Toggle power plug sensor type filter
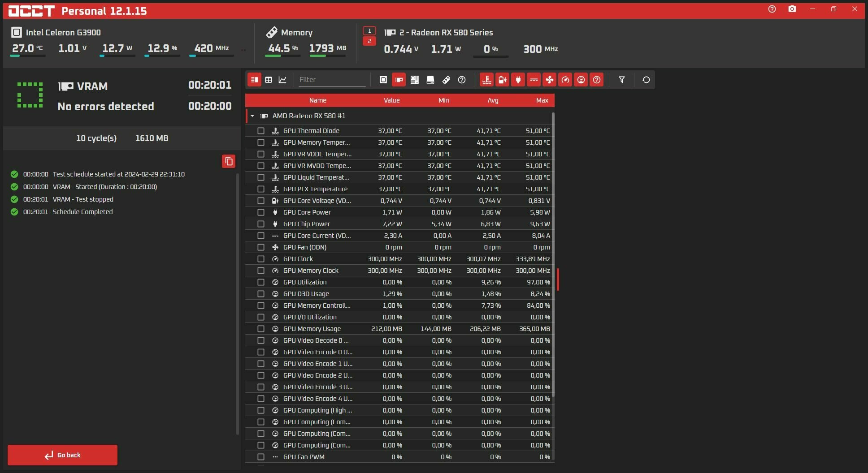The width and height of the screenshot is (868, 473). click(x=518, y=80)
